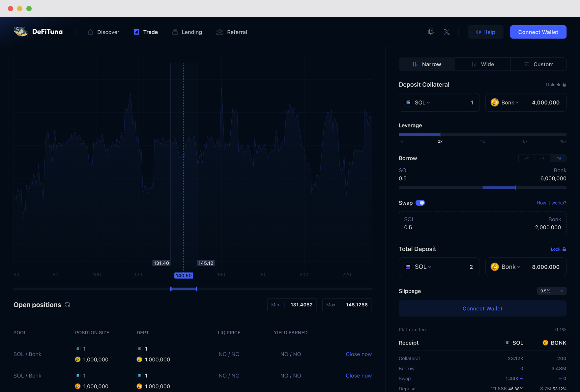Click Connect Wallet below Slippage
Image resolution: width=580 pixels, height=392 pixels.
pos(482,309)
